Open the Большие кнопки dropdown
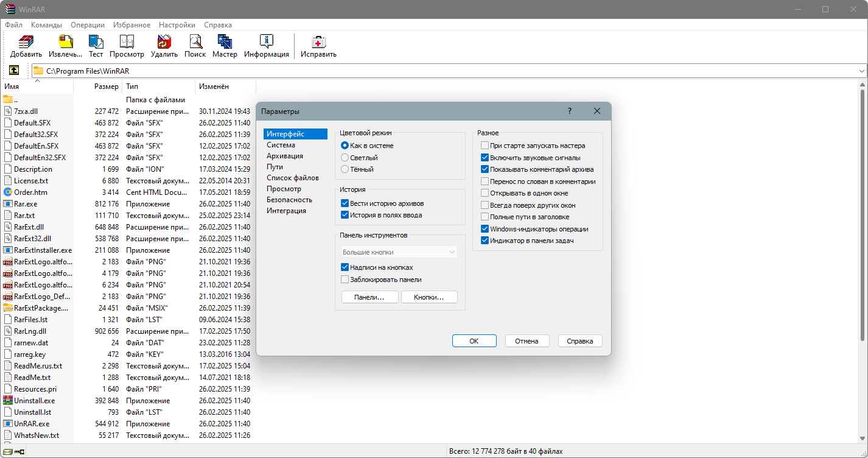Image resolution: width=868 pixels, height=458 pixels. (x=399, y=252)
